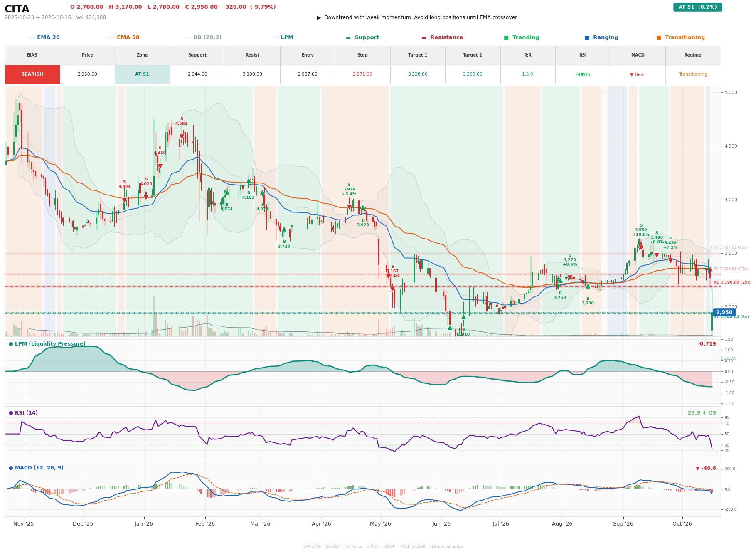Click the AT S1 zone cell
Screen dimensions: 756x553
[142, 74]
